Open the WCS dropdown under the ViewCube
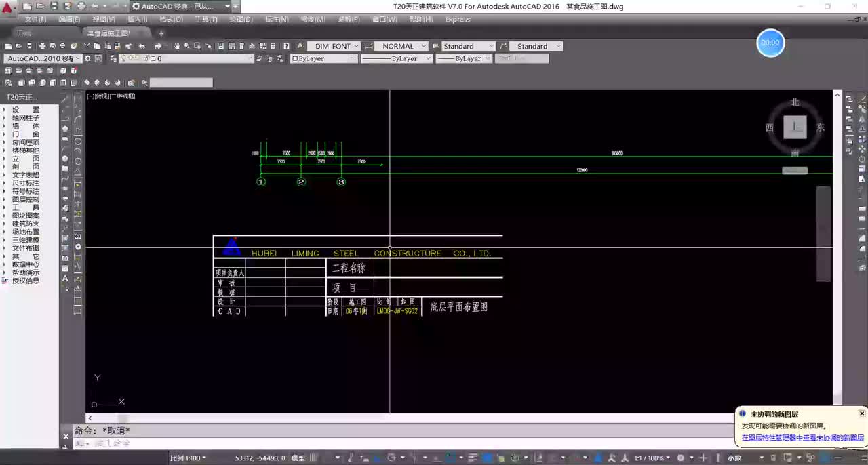Image resolution: width=868 pixels, height=465 pixels. [x=795, y=170]
